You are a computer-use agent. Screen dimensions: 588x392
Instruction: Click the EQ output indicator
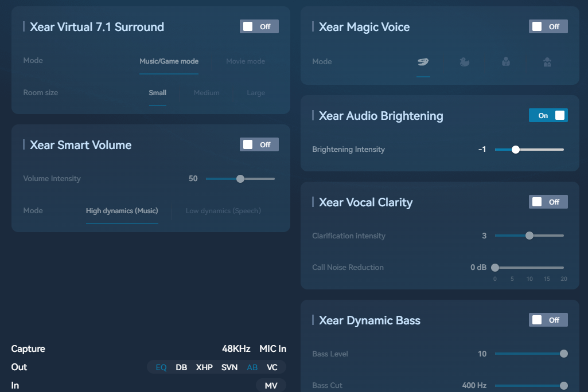click(161, 367)
